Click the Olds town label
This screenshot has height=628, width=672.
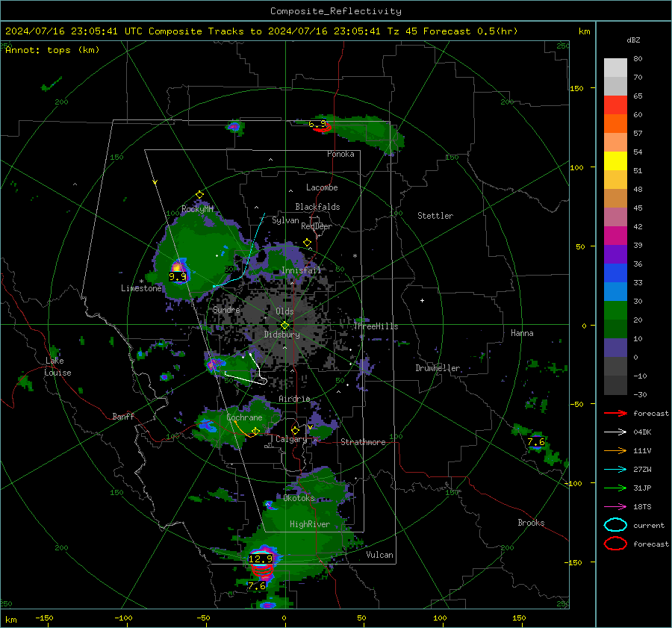(x=284, y=311)
